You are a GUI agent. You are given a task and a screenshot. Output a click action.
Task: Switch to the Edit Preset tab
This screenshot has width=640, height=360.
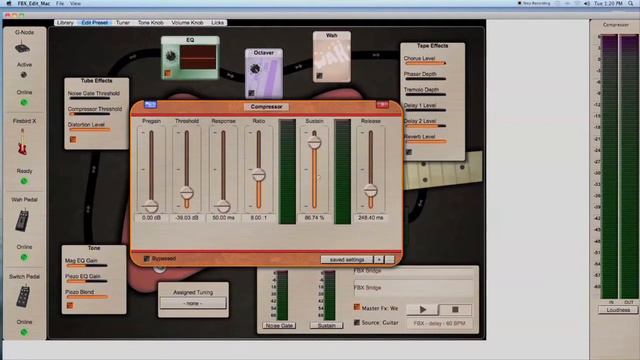pos(95,23)
